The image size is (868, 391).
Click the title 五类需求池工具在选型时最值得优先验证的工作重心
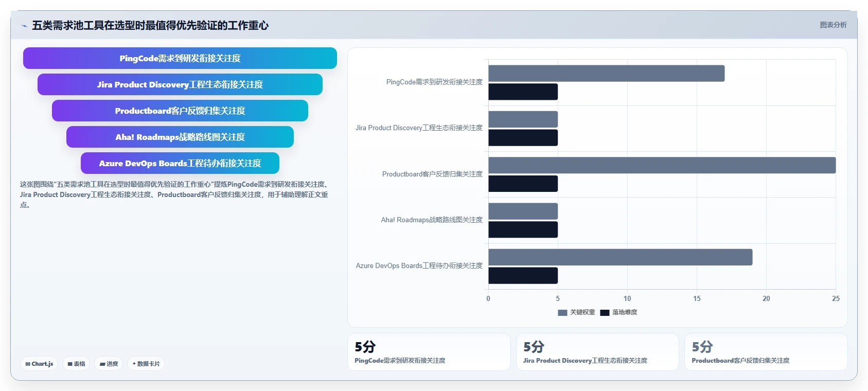pyautogui.click(x=150, y=25)
